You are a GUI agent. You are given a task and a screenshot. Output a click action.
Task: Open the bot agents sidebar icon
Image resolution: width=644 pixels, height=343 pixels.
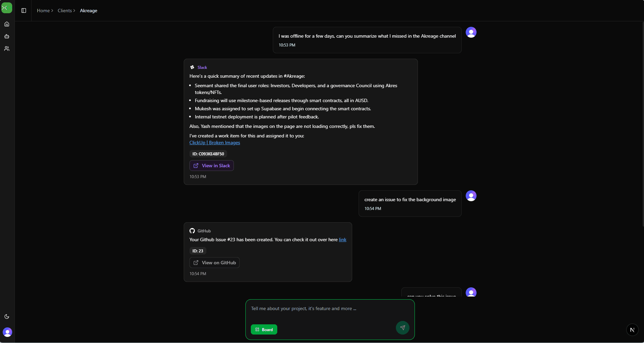pyautogui.click(x=7, y=36)
